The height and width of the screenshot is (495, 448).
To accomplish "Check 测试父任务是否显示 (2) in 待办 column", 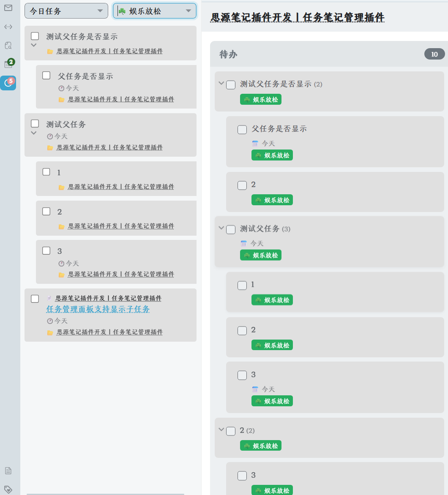I will click(x=231, y=85).
